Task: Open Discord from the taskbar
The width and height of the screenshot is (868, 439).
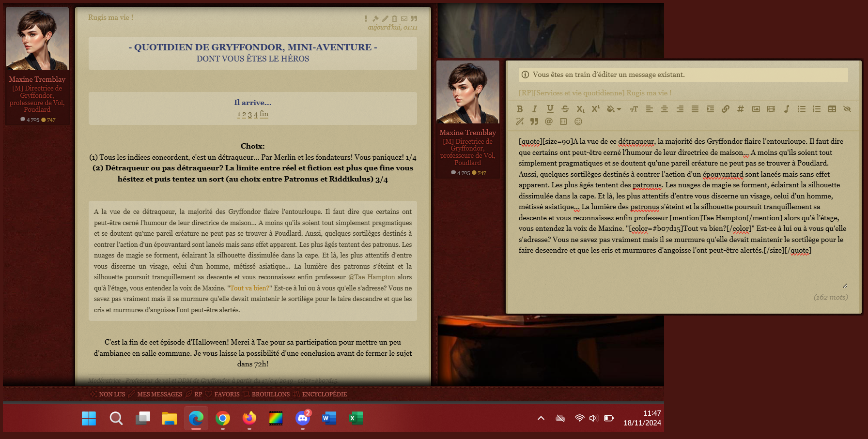Action: tap(303, 418)
